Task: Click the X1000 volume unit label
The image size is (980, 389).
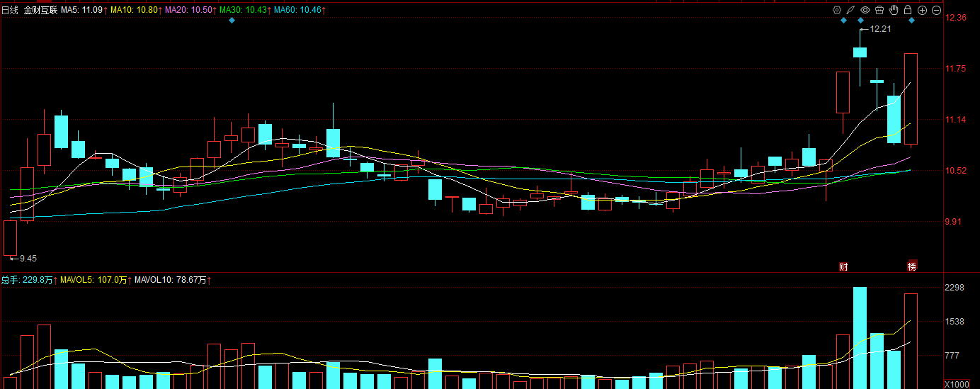Action: click(957, 384)
